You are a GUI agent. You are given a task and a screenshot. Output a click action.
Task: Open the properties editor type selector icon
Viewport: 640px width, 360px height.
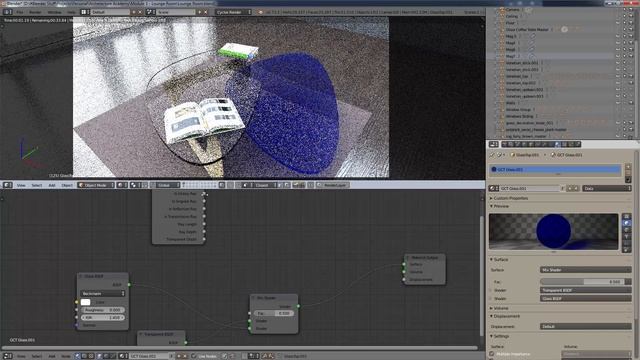494,144
